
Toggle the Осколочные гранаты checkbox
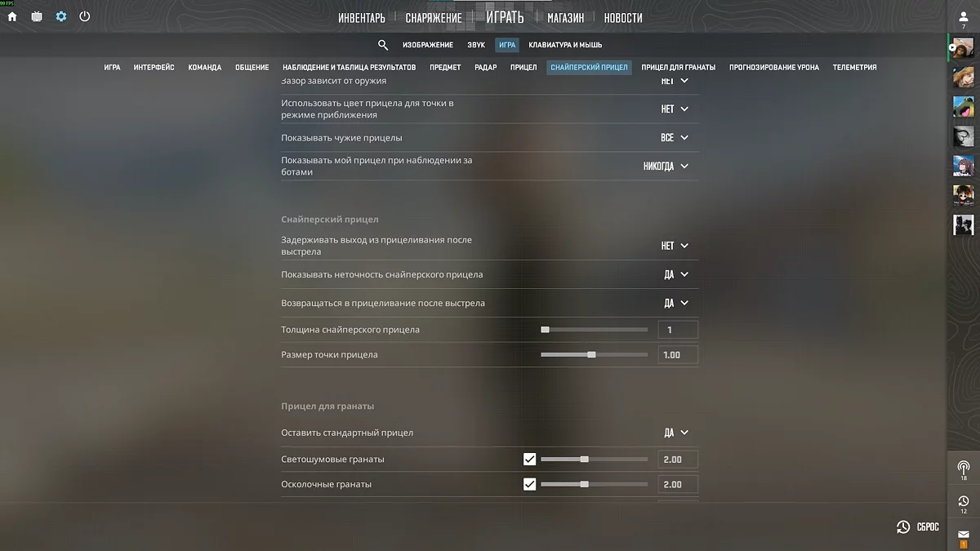[530, 484]
